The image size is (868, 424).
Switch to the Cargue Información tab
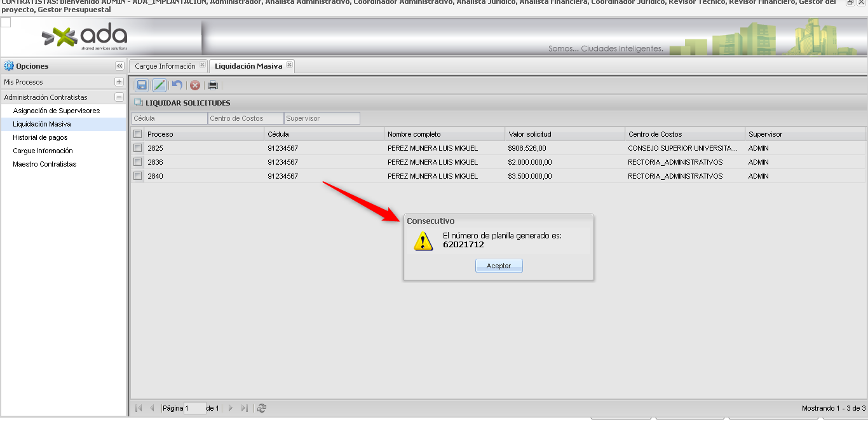point(165,66)
